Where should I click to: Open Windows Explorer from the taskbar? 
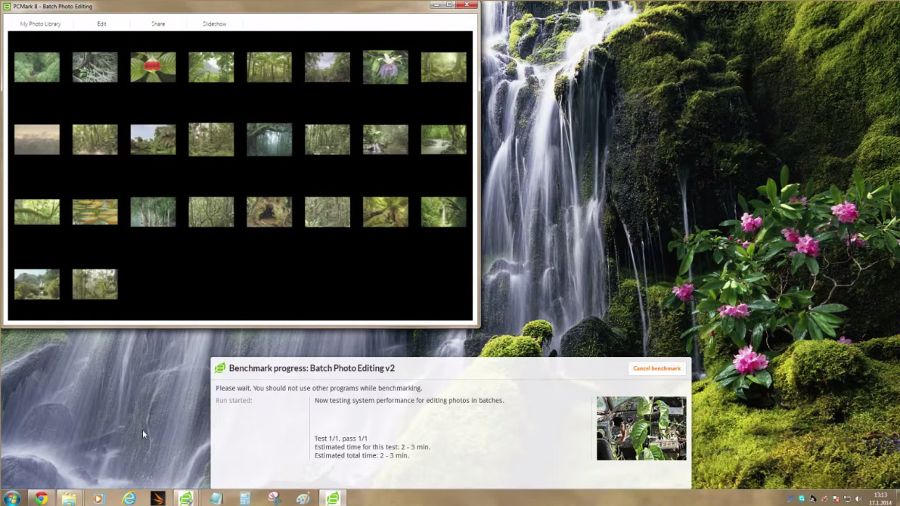(x=69, y=497)
